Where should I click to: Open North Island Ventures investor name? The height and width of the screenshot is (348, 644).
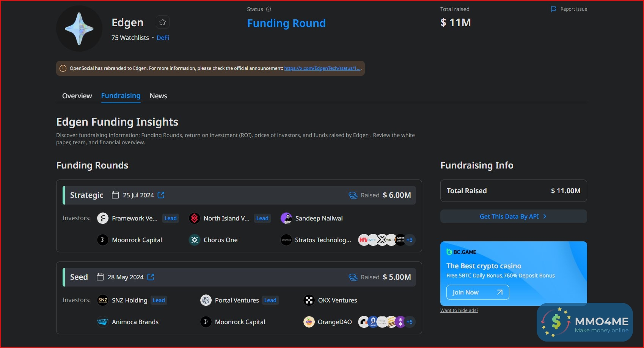226,218
